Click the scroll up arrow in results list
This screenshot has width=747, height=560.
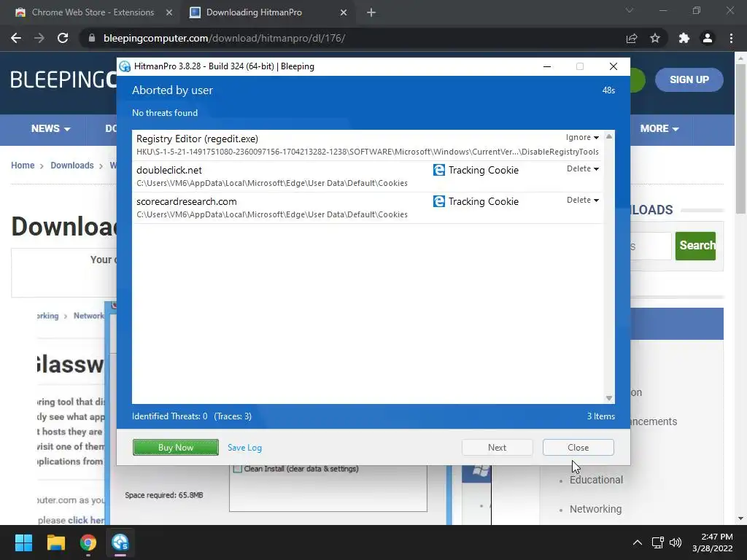[x=609, y=136]
